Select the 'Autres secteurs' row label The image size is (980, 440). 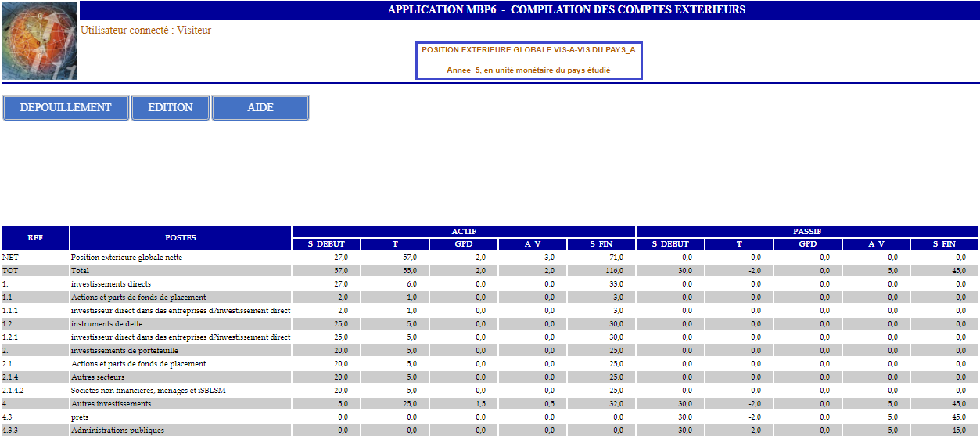point(98,377)
